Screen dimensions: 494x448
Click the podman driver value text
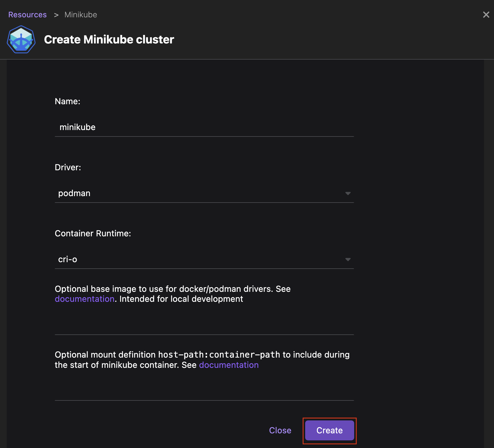click(74, 193)
